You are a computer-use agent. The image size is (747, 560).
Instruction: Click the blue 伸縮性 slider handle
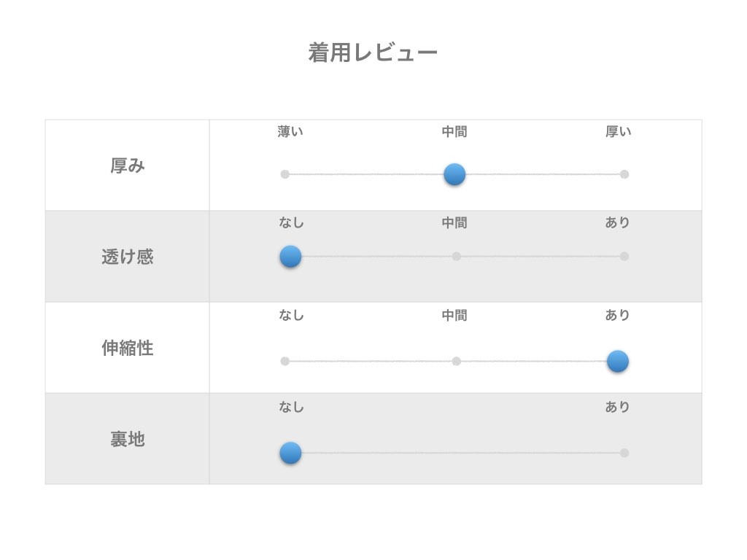618,361
